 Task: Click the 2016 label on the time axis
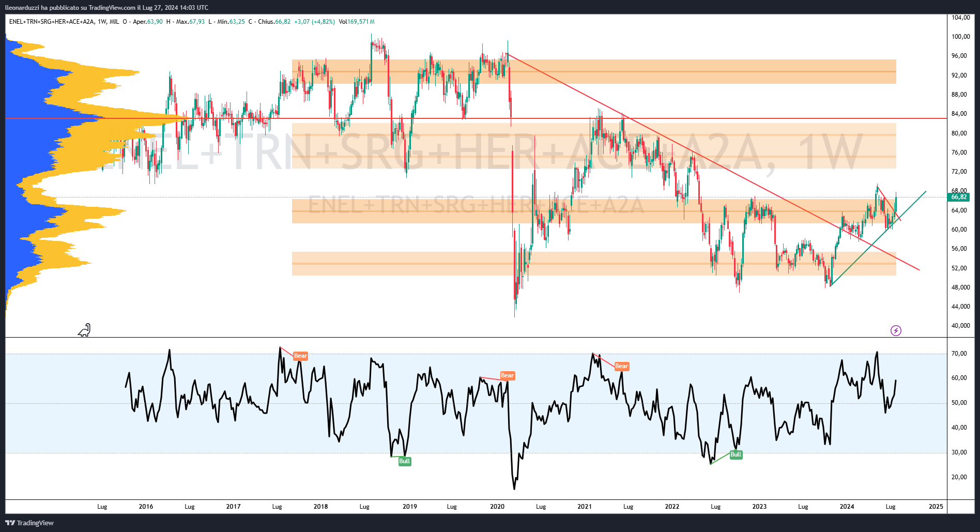[146, 507]
